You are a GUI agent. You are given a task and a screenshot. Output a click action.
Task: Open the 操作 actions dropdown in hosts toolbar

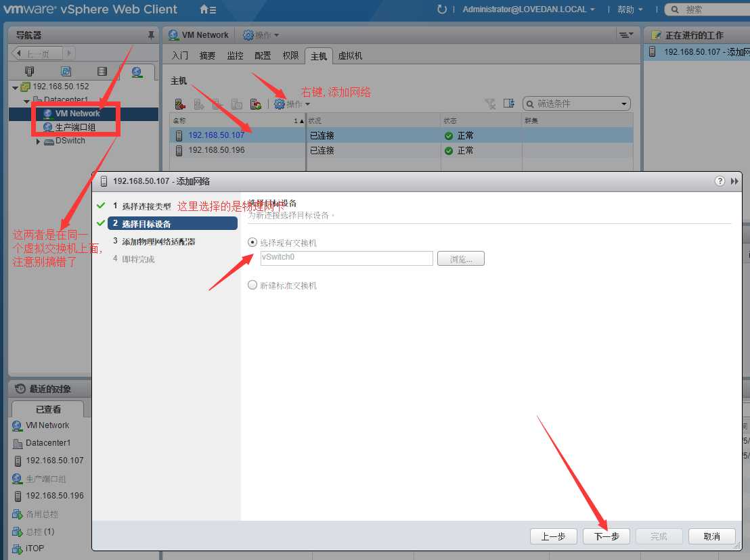pos(292,103)
